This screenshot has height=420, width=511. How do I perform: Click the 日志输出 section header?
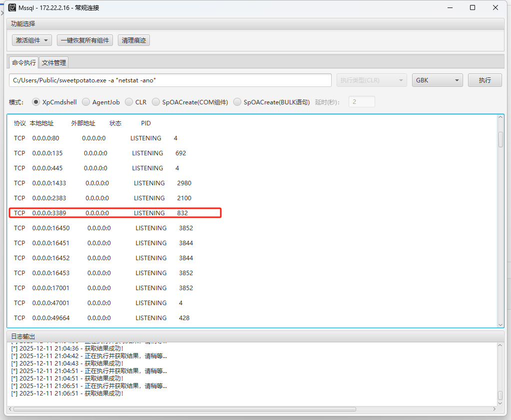(255, 336)
